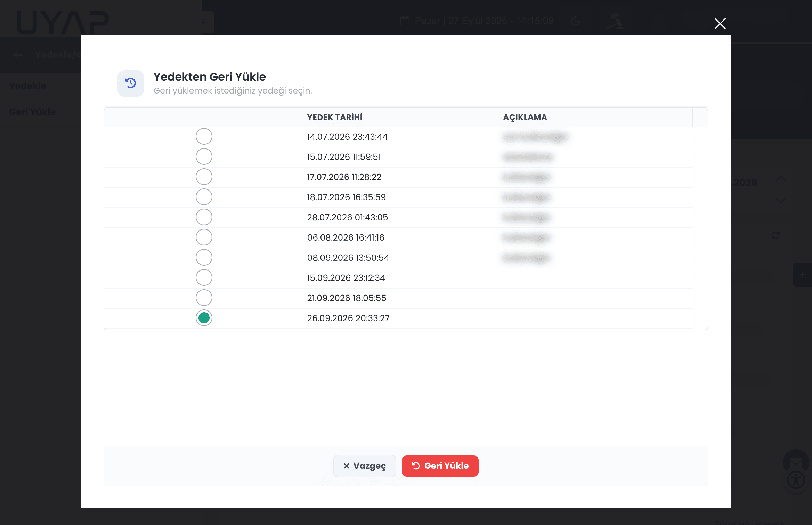Viewport: 812px width, 525px height.
Task: Select the backup dated 15.07.2026 11:59:51
Action: pos(204,156)
